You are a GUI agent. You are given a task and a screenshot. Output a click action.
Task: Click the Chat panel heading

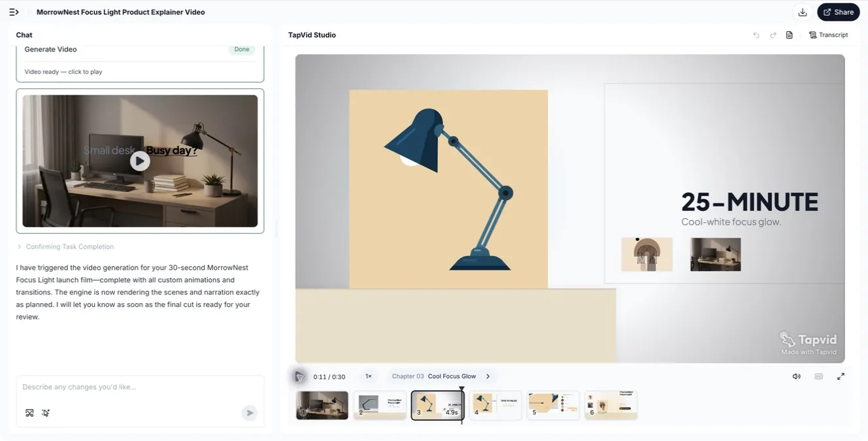click(24, 35)
